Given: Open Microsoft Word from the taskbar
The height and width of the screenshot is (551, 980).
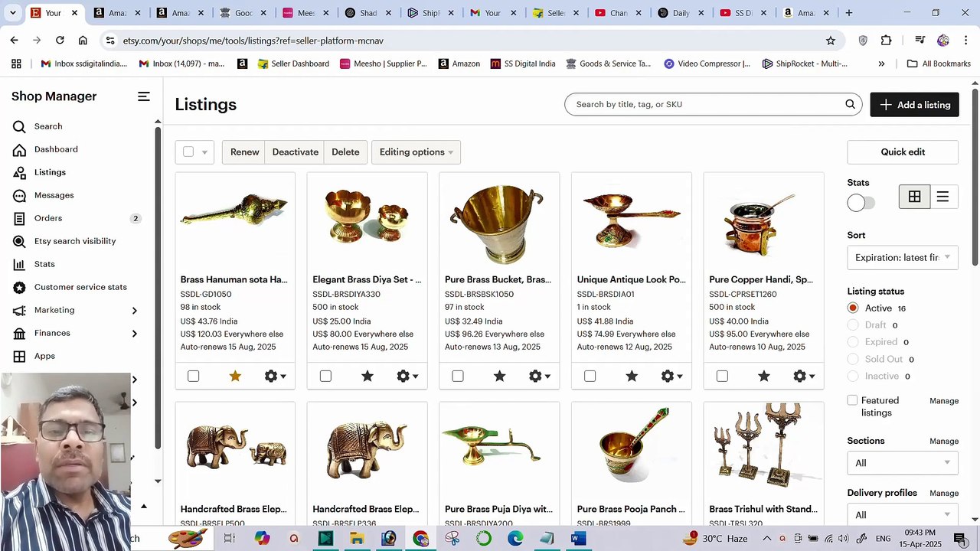Looking at the screenshot, I should point(578,539).
